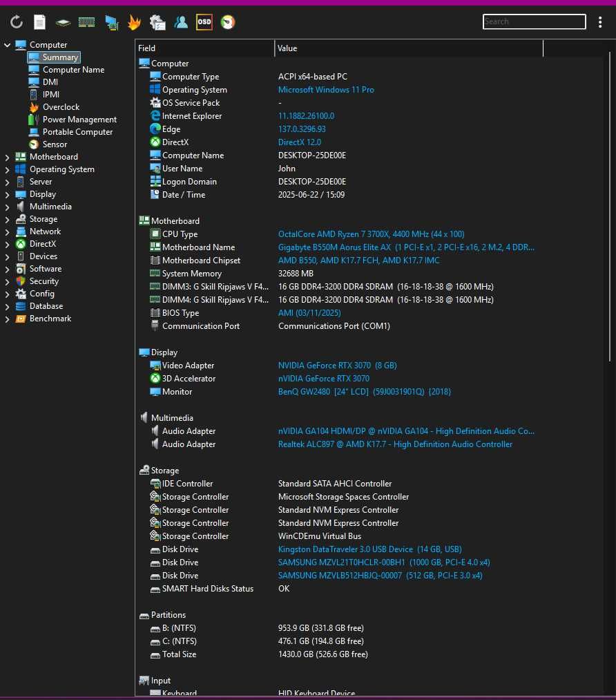Click the CPU chip toolbar icon
Screen dimensions: 616x700
click(x=63, y=22)
